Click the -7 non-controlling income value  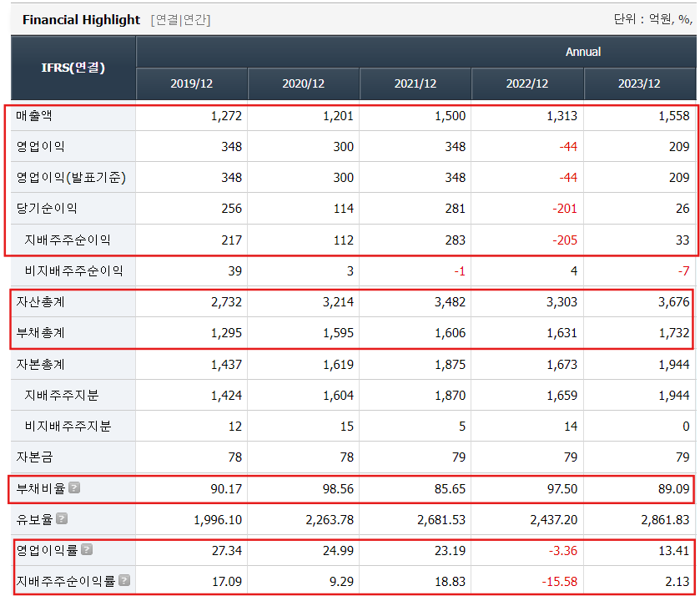coord(683,271)
